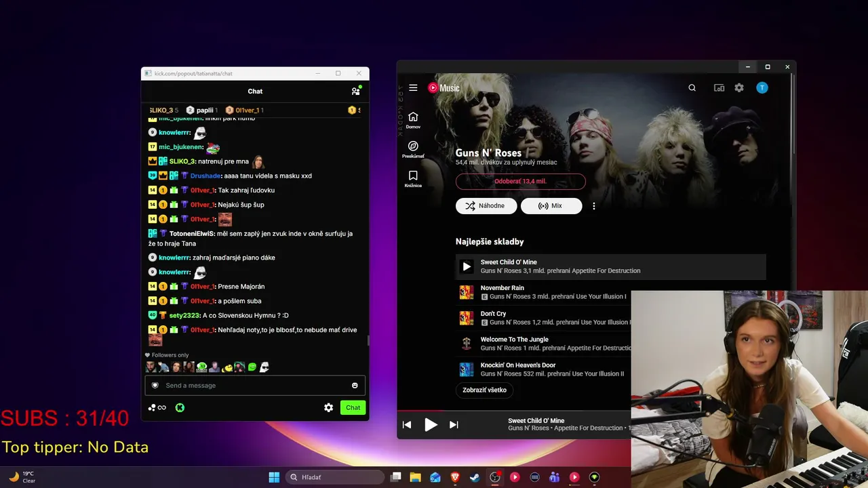Image resolution: width=868 pixels, height=488 pixels.
Task: Click username TotoneniElwiS in chat
Action: [192, 234]
